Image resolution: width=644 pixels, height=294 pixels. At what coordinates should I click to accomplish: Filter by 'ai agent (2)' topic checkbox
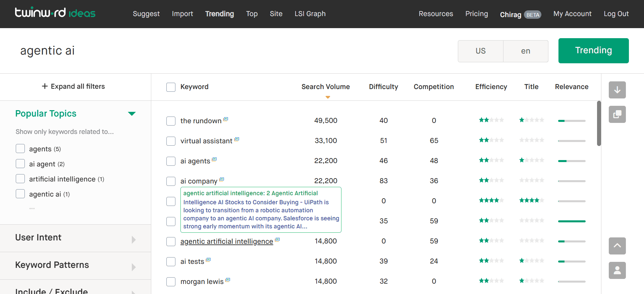(x=20, y=163)
